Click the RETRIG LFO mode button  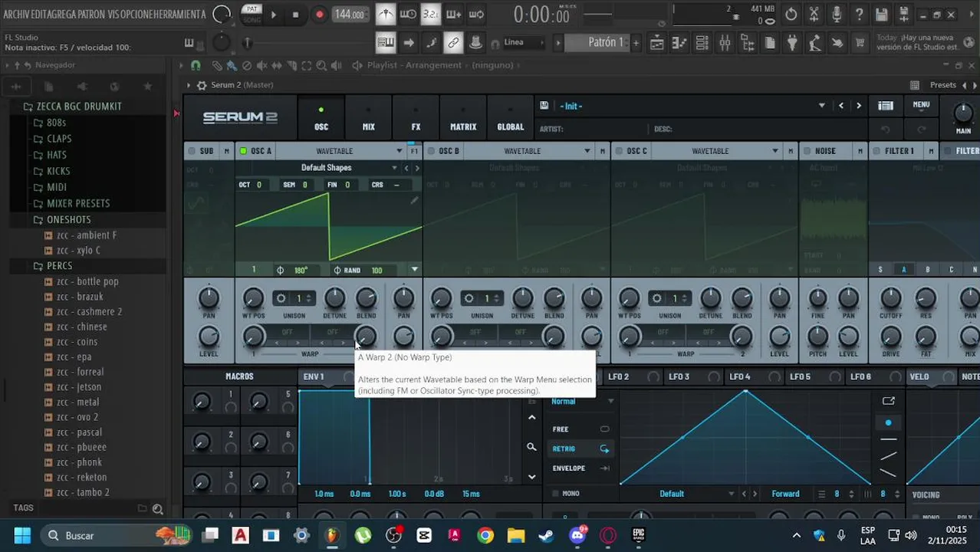click(x=580, y=449)
